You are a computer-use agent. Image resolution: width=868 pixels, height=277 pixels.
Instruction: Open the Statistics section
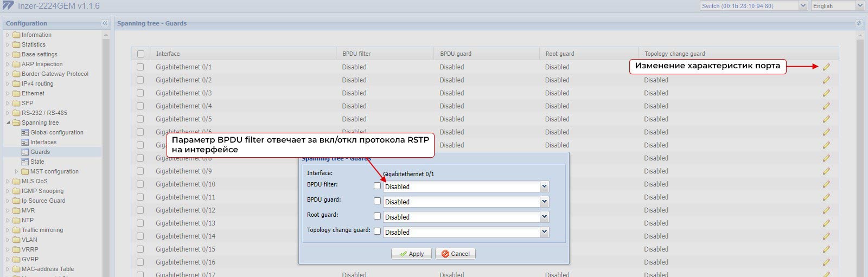pos(34,45)
